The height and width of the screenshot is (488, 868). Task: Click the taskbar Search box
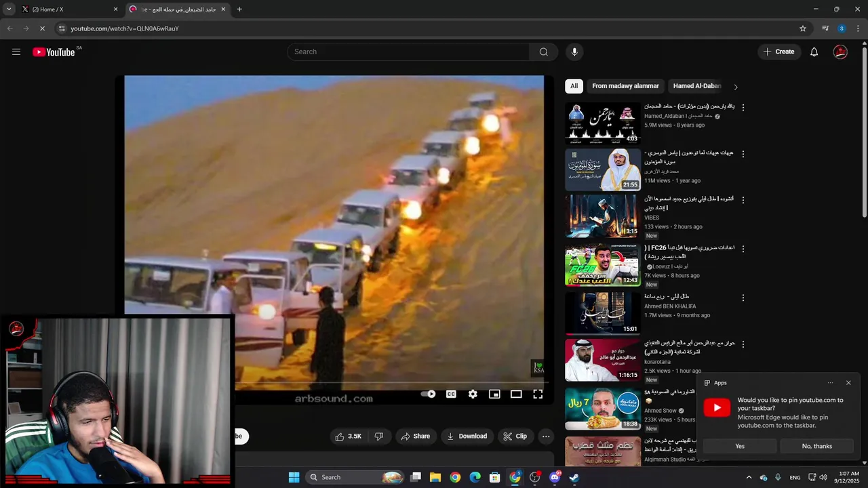[x=355, y=477]
